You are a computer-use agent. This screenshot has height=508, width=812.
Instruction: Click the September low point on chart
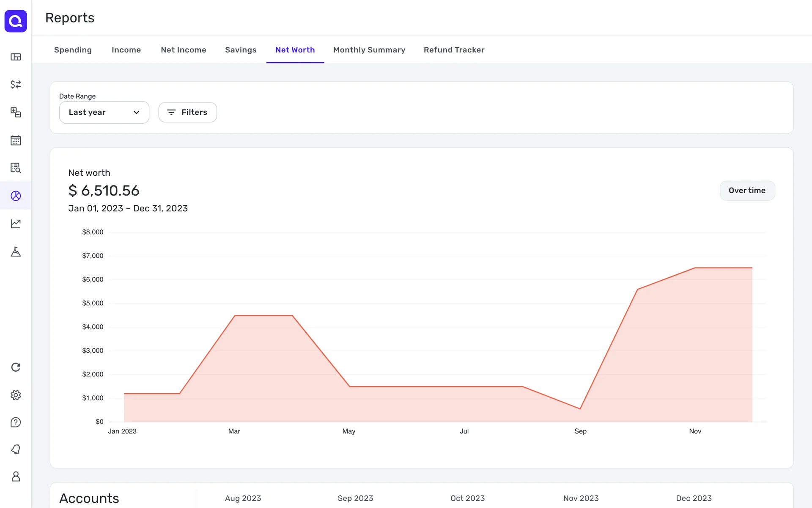580,409
